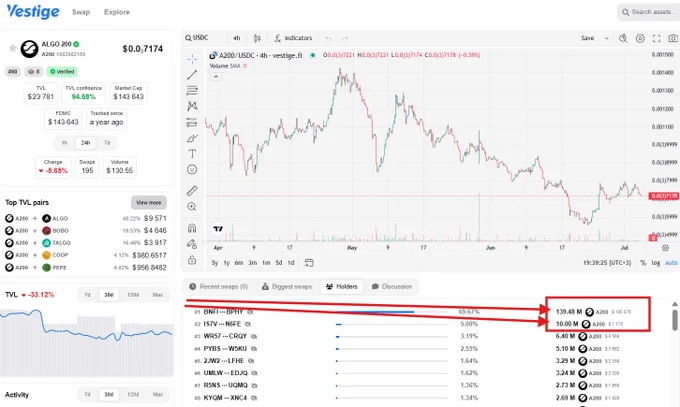The image size is (680, 407).
Task: Lock all drawing tools
Action: (x=192, y=260)
